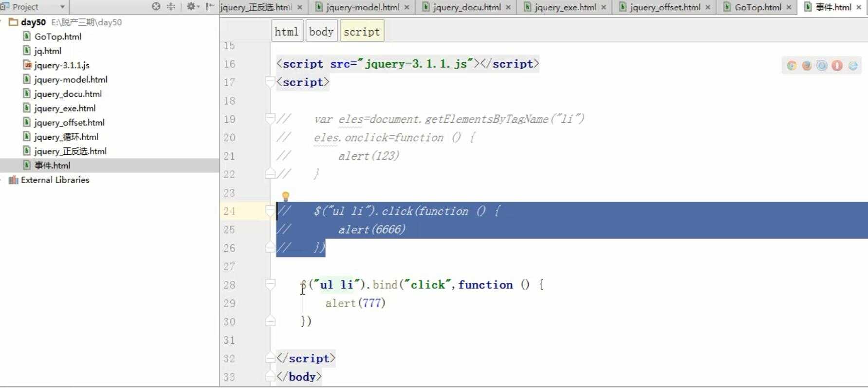Click the External Libraries icon
The height and width of the screenshot is (388, 868).
tap(13, 180)
